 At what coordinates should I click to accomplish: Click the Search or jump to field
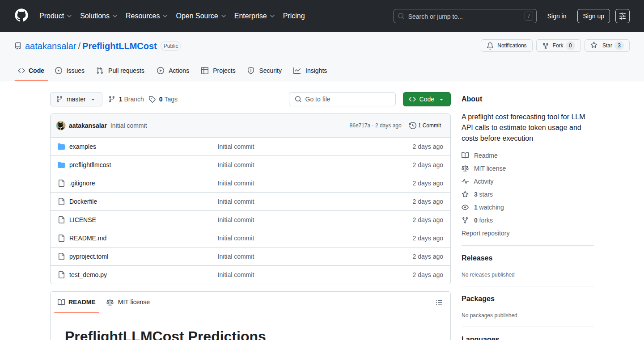pyautogui.click(x=465, y=16)
